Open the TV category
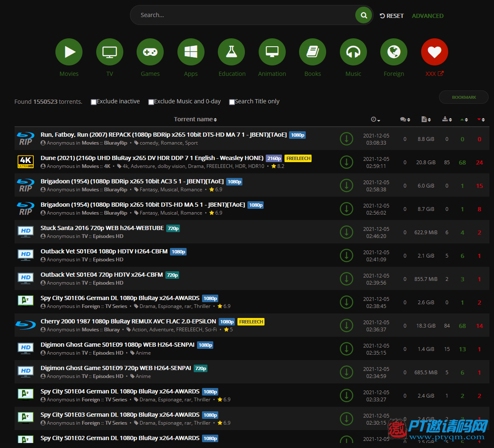Viewport: 494px width, 448px height. (x=110, y=52)
